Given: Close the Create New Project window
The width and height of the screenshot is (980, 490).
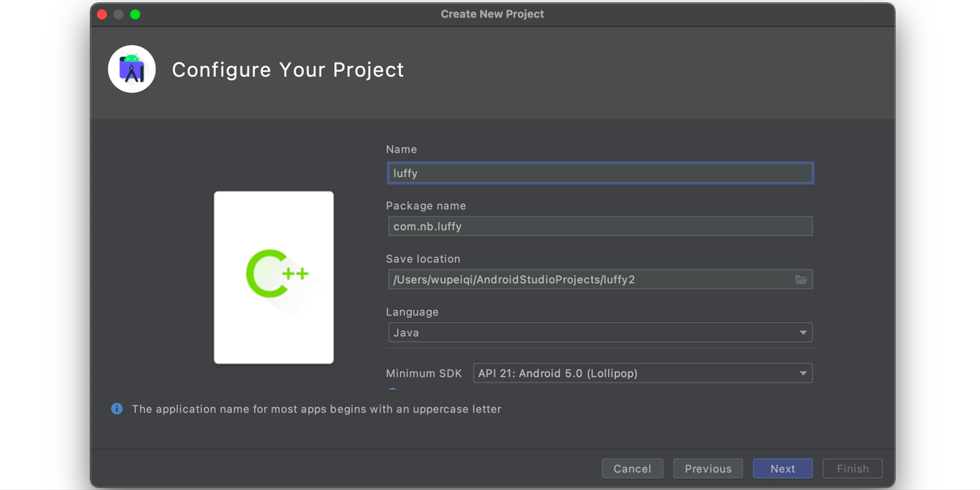Looking at the screenshot, I should coord(102,15).
